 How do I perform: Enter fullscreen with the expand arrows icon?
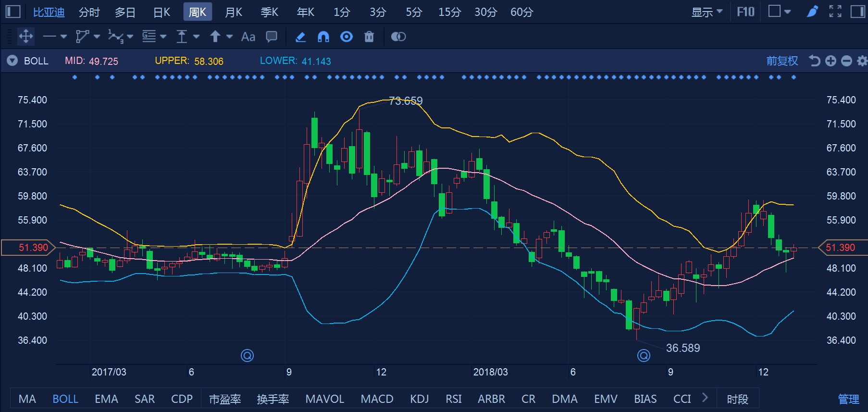pyautogui.click(x=835, y=12)
